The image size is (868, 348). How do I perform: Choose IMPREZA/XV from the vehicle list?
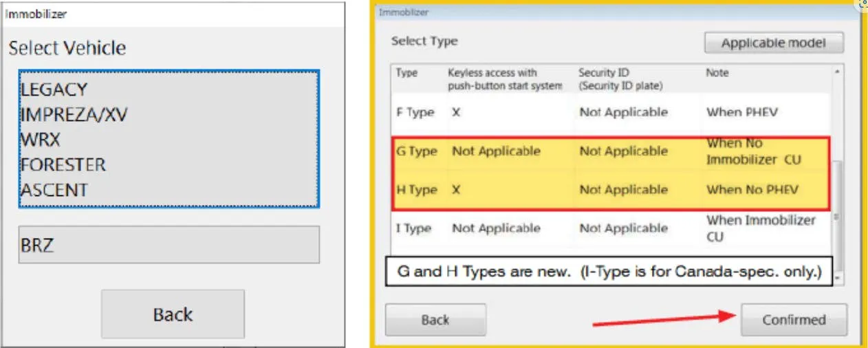point(74,115)
